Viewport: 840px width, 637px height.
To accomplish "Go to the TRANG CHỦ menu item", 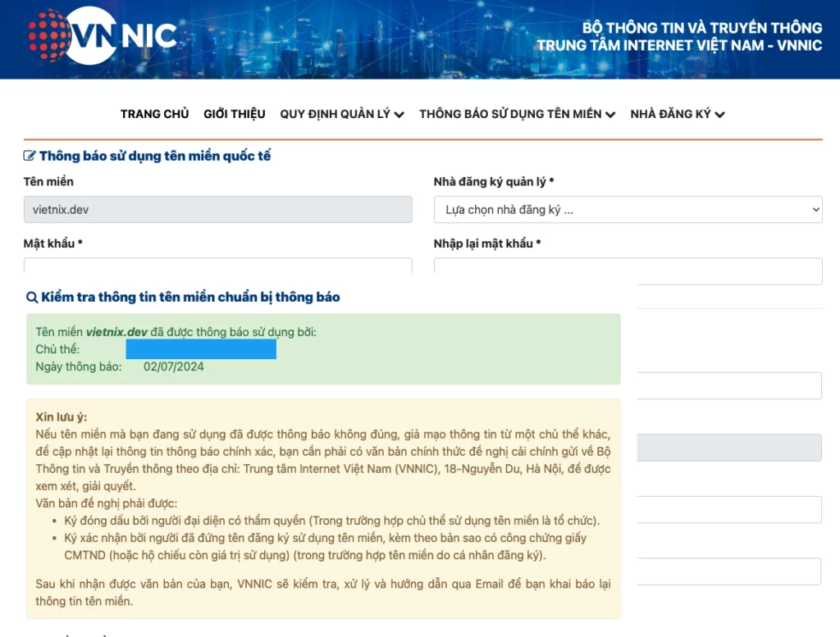I will [x=154, y=114].
